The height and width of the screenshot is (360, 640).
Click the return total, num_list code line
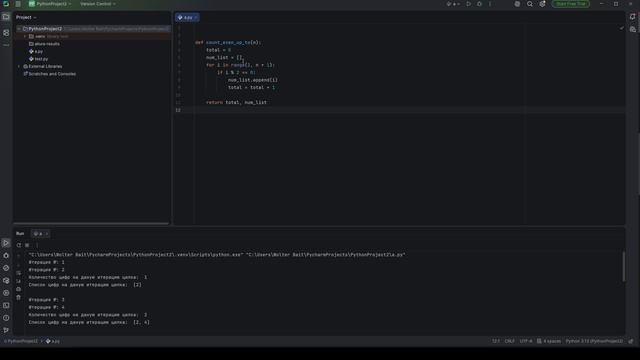236,102
